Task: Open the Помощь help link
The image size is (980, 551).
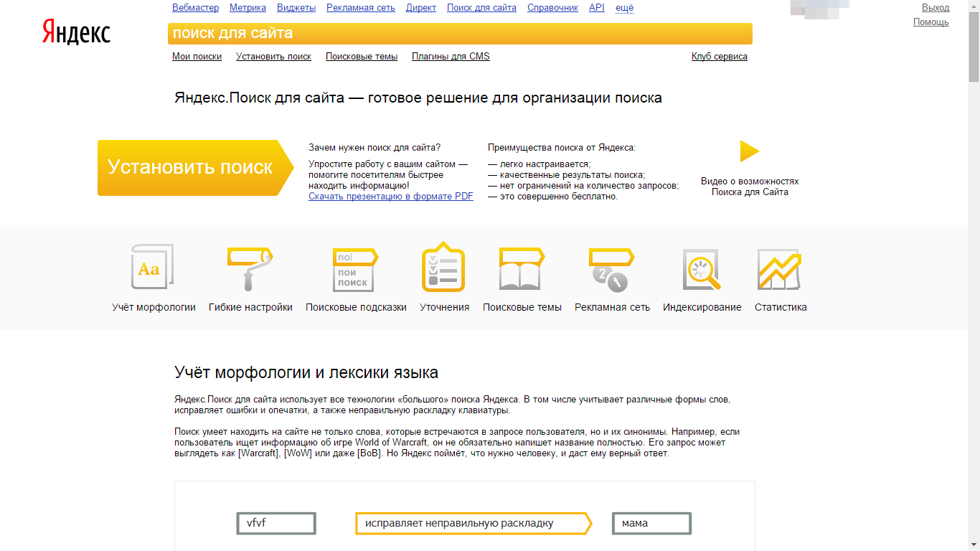Action: coord(931,22)
